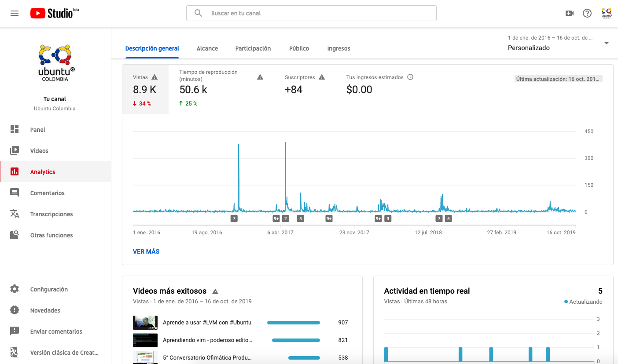Open video Aprende a usar #LVM con #Ubuntu
This screenshot has width=618, height=364.
point(207,322)
